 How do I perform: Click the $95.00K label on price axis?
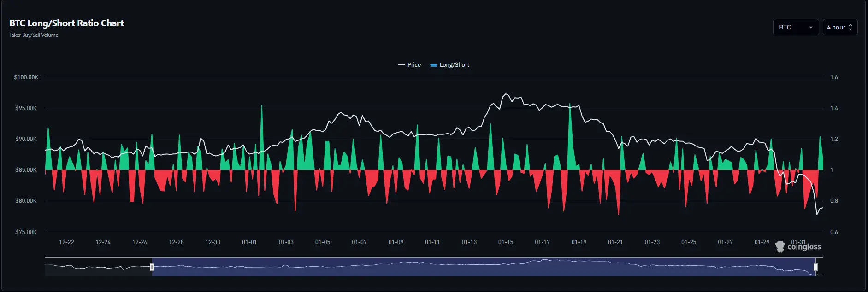(26, 108)
